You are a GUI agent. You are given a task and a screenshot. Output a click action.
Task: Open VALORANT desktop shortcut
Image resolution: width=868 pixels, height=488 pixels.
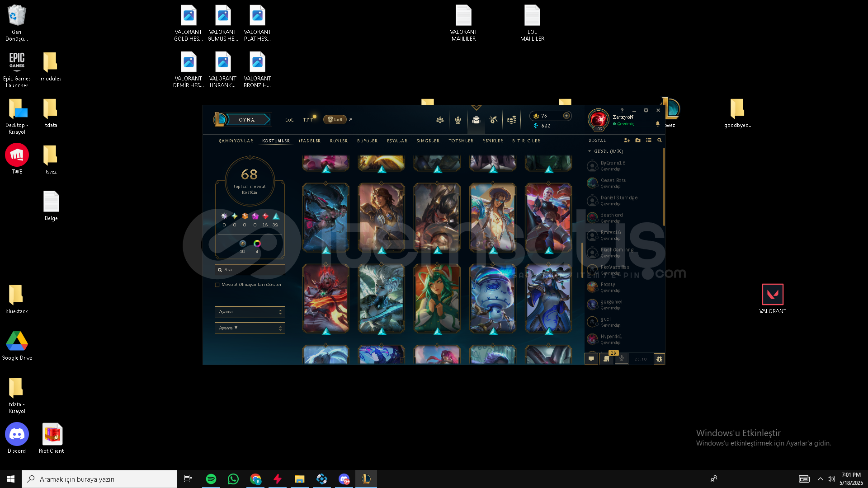coord(773,299)
